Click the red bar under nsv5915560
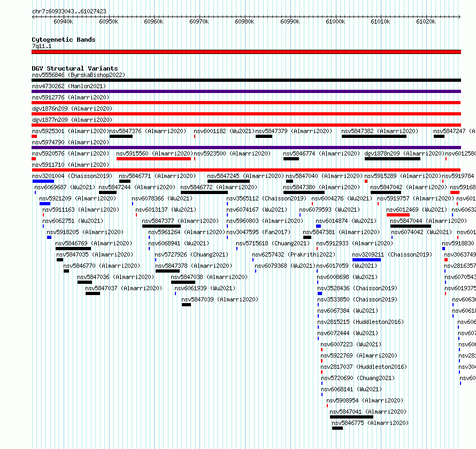 pos(153,159)
